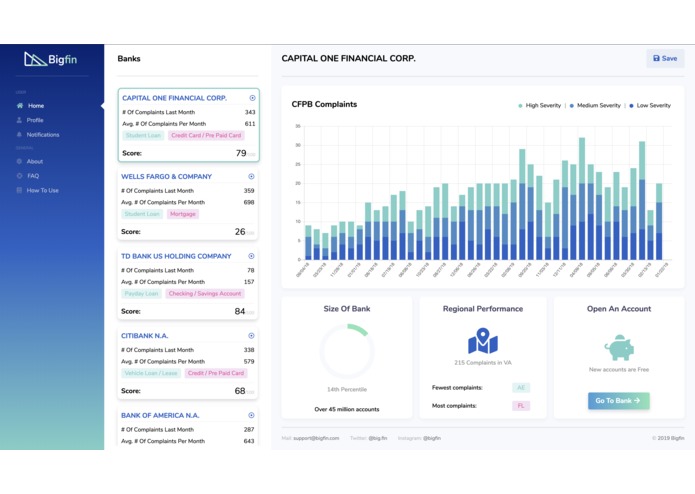Click the Checking / Savings Account tag
This screenshot has width=695, height=494.
[x=205, y=294]
